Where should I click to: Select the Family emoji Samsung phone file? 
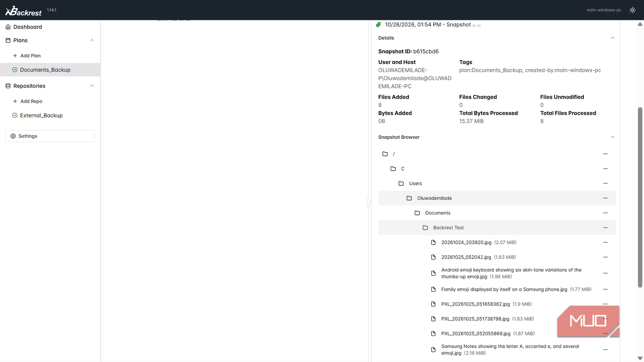coord(504,289)
